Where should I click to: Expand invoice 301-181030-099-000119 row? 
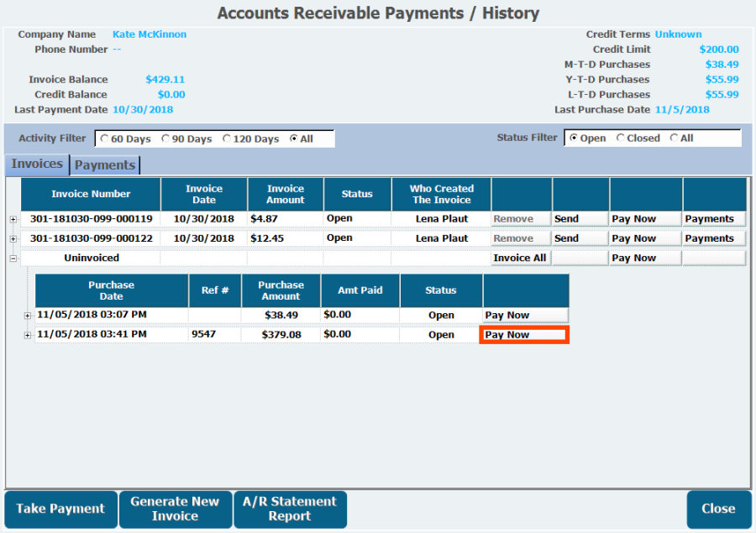pyautogui.click(x=13, y=219)
